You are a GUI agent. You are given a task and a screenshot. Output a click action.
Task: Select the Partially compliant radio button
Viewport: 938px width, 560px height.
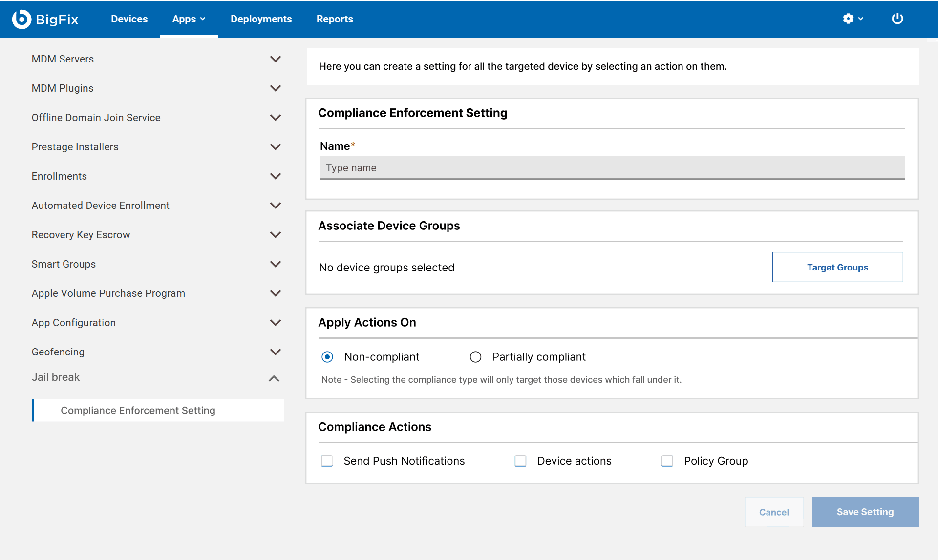tap(475, 357)
